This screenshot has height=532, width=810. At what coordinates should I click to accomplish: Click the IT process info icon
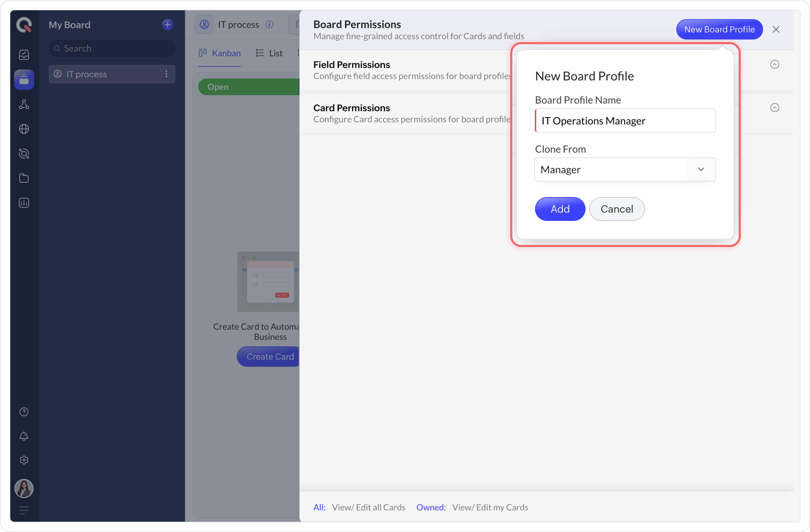tap(269, 24)
